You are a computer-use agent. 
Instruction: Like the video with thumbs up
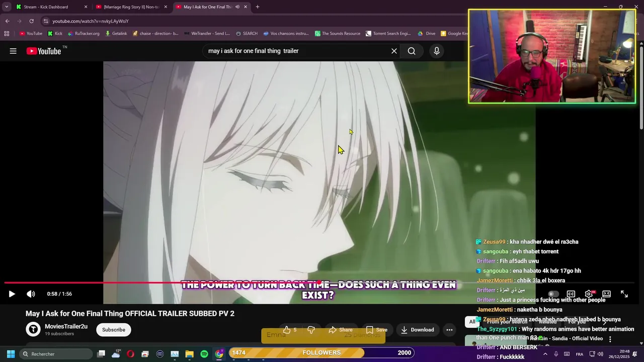click(289, 330)
